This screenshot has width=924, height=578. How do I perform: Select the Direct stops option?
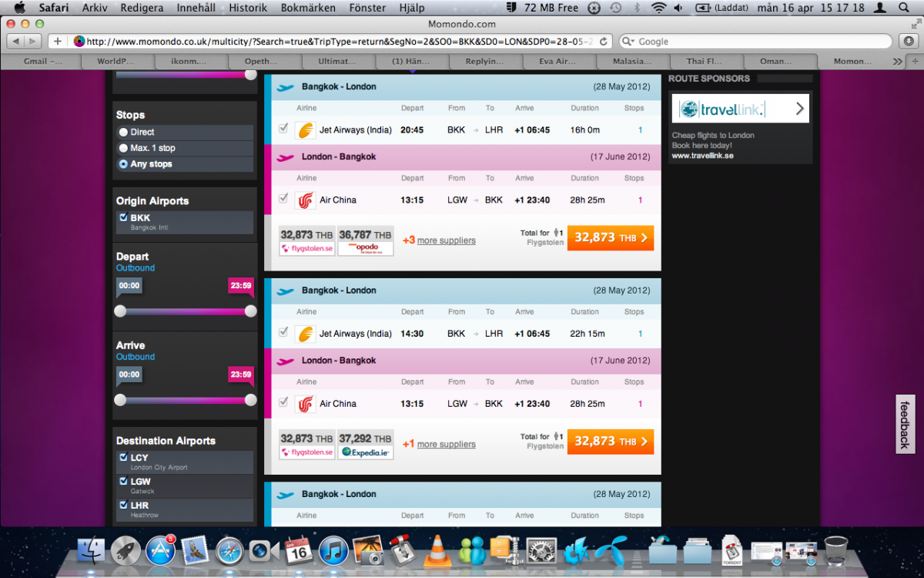123,132
